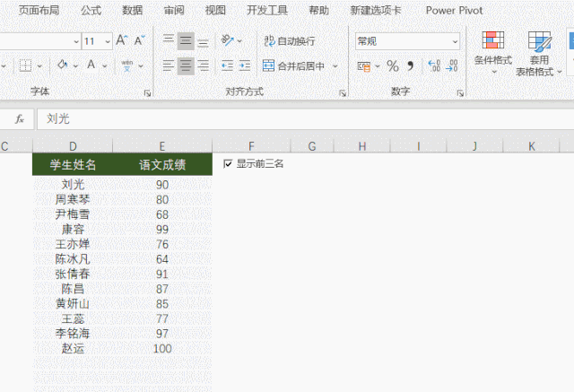Select the 语文成绩 header cell
The width and height of the screenshot is (574, 392).
coord(162,164)
